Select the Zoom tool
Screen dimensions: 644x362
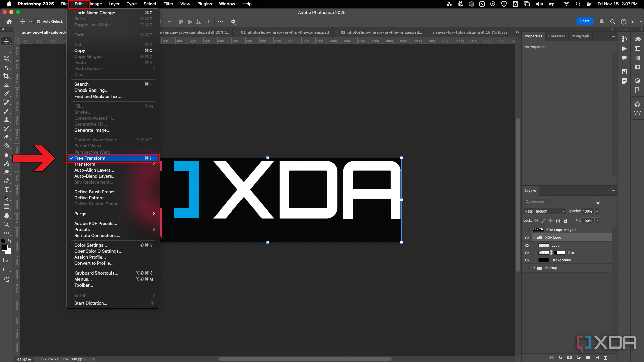[x=6, y=224]
